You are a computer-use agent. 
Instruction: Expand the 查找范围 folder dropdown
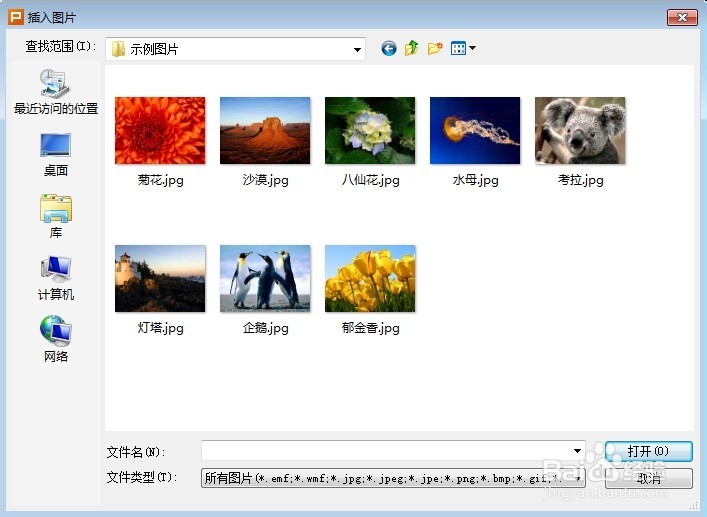point(357,49)
